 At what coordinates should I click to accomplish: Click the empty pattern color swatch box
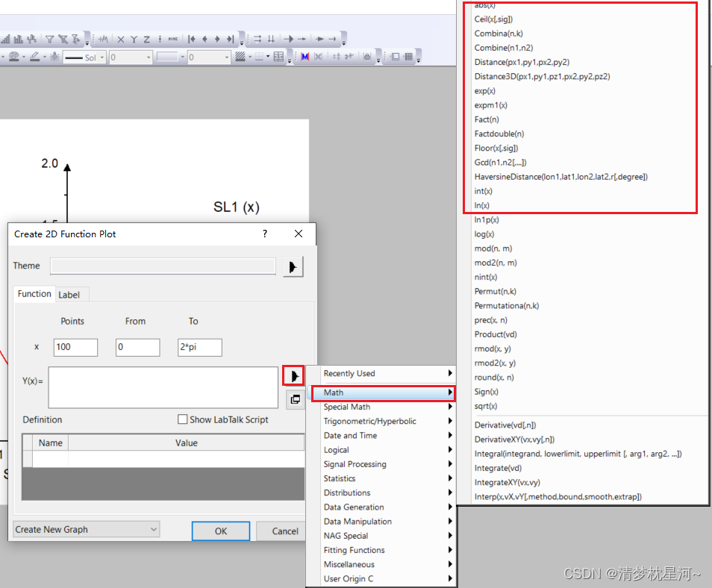point(167,57)
